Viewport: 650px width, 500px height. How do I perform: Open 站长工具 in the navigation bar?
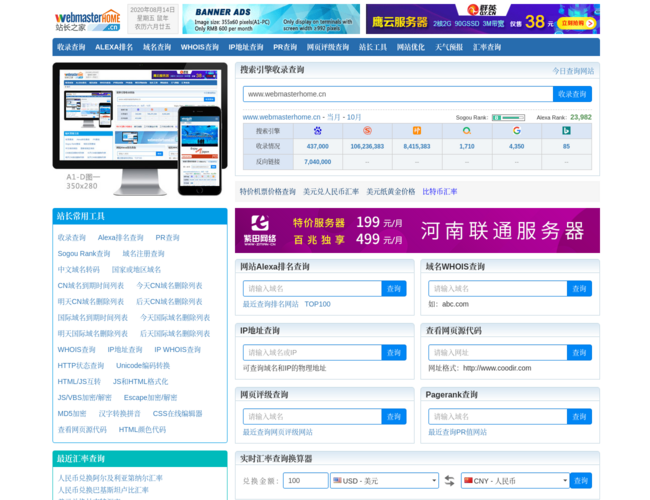(373, 47)
